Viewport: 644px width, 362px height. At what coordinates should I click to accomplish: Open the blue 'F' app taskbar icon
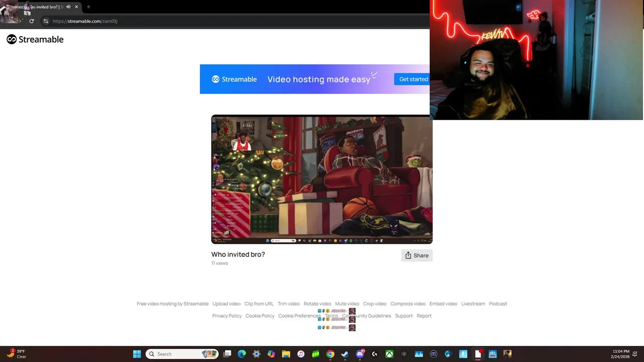pyautogui.click(x=463, y=354)
